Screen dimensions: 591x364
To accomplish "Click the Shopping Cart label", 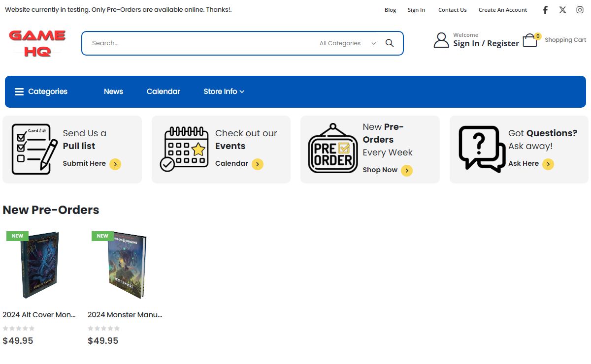I will click(565, 40).
